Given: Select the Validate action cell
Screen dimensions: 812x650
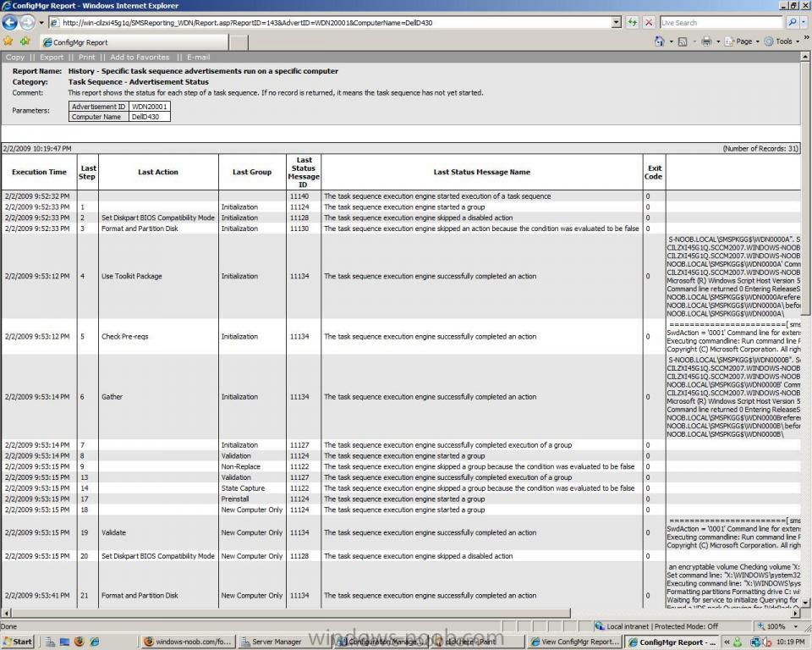Looking at the screenshot, I should (158, 532).
